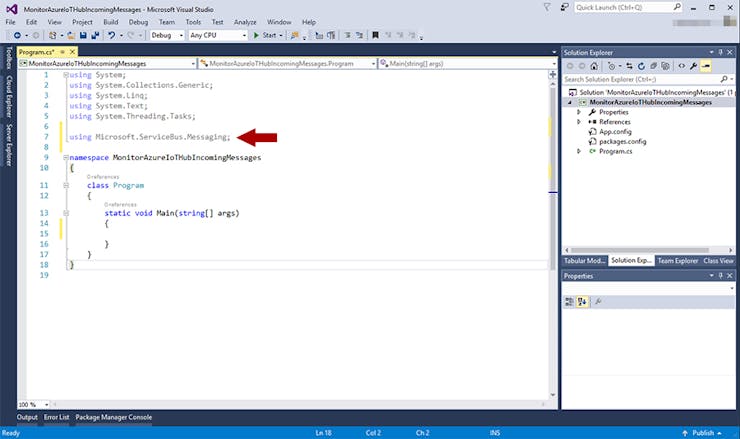Collapse All in Solution Explorer toolbar
The image size is (740, 439).
tap(653, 66)
